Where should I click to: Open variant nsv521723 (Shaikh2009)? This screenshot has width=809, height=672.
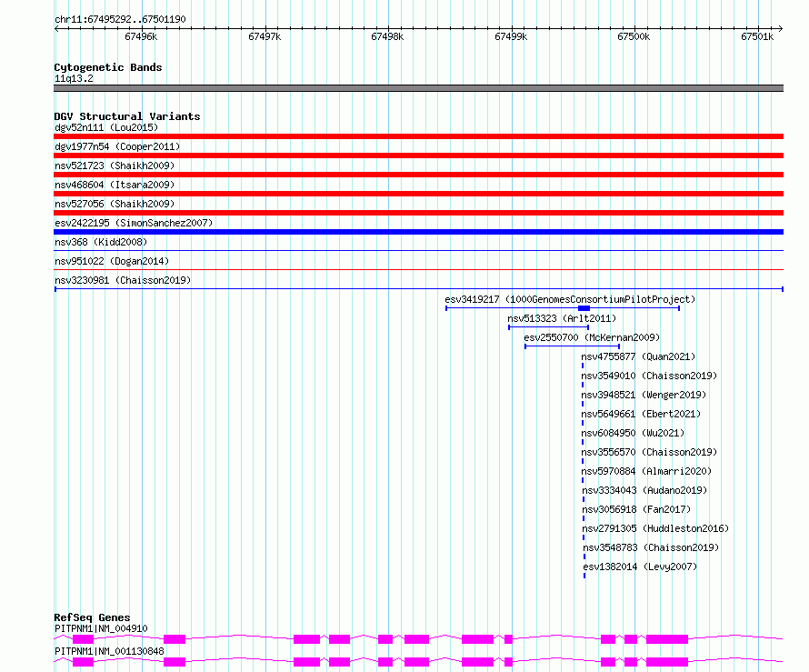(115, 165)
